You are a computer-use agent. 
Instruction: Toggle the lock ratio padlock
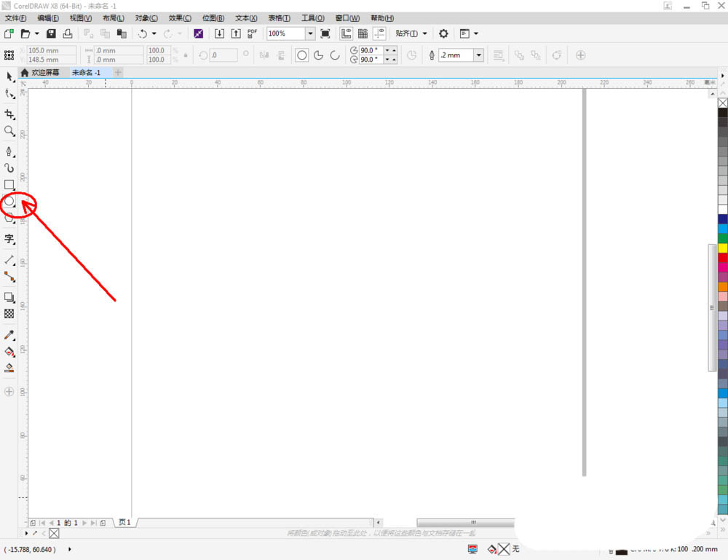(186, 55)
